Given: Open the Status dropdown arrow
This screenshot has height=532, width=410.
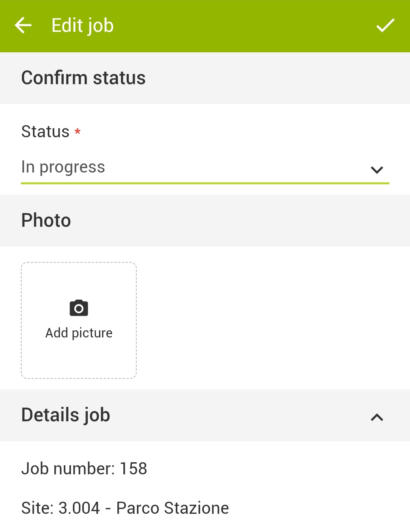Looking at the screenshot, I should 377,169.
